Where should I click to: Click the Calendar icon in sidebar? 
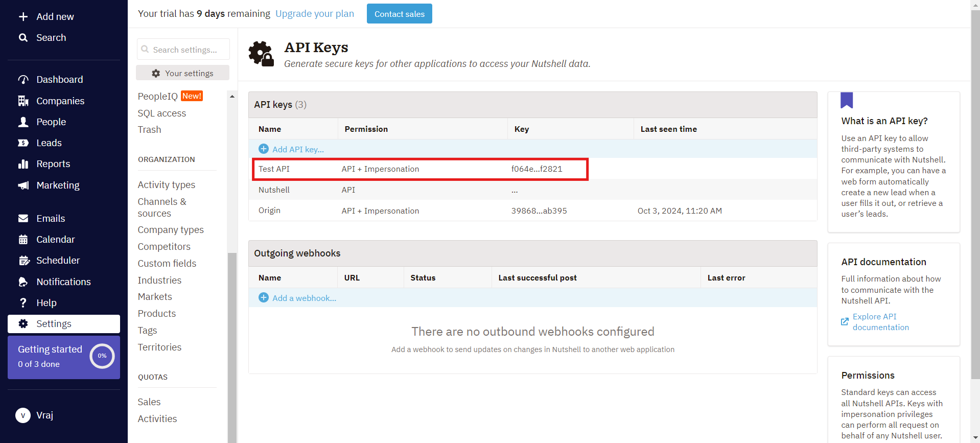click(x=23, y=240)
